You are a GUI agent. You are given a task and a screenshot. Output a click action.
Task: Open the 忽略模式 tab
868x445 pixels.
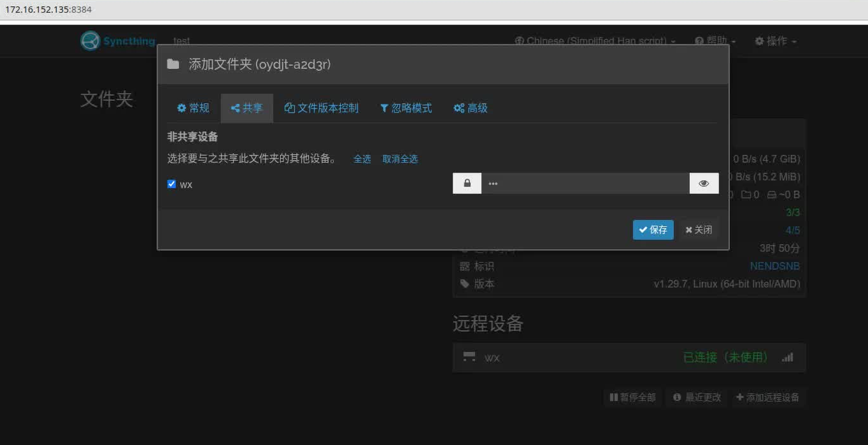405,108
